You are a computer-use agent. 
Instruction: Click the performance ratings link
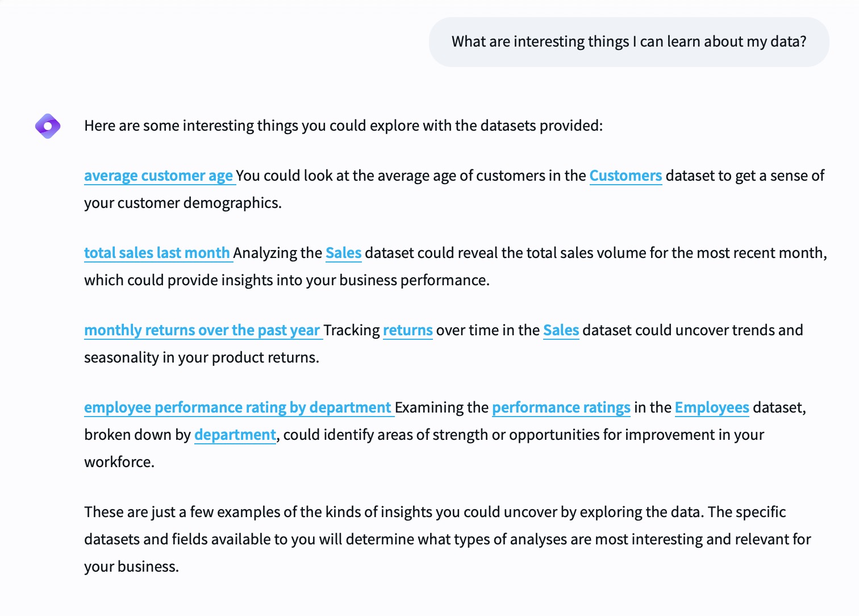(561, 407)
